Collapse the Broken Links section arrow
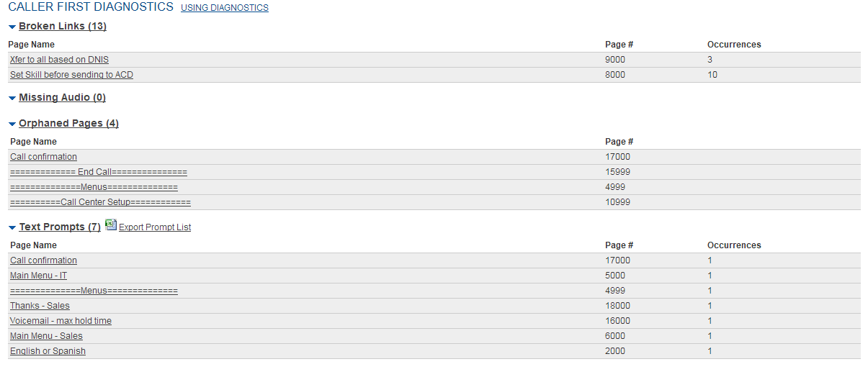Screen dimensions: 868x372 pyautogui.click(x=12, y=27)
